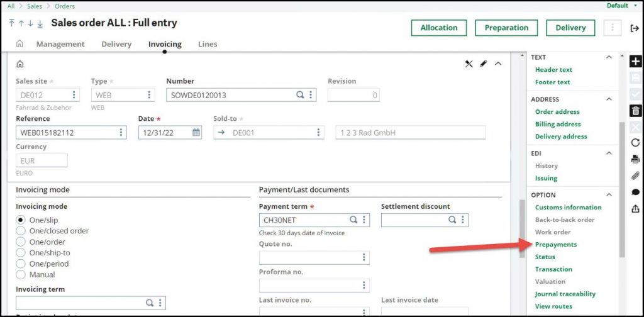The image size is (644, 317).
Task: Go to first record arrow icon
Action: click(11, 23)
